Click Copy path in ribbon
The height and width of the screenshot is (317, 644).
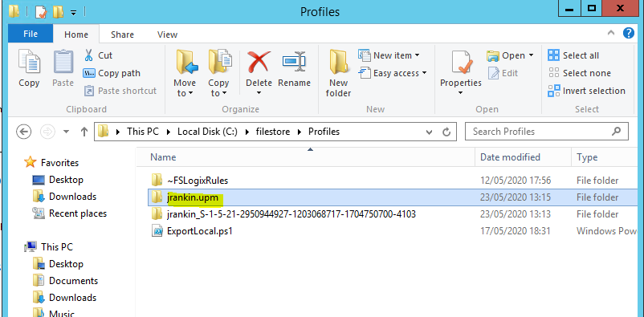[x=112, y=73]
